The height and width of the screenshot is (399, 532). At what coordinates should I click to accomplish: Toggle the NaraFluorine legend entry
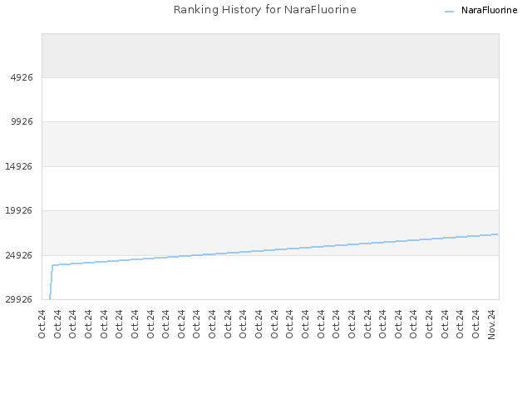(x=480, y=11)
